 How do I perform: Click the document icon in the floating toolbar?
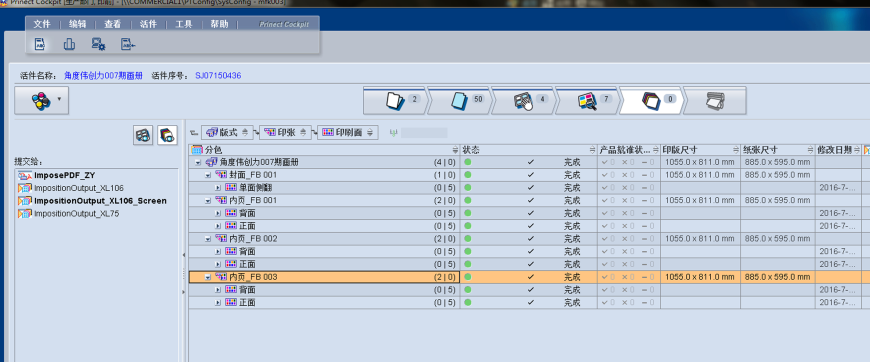(x=40, y=44)
